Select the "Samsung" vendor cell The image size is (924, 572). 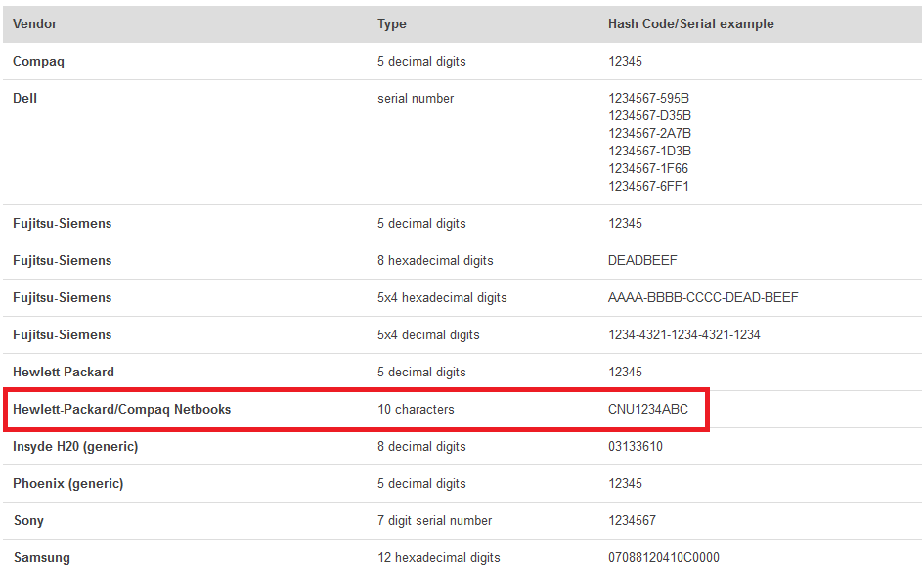click(42, 558)
